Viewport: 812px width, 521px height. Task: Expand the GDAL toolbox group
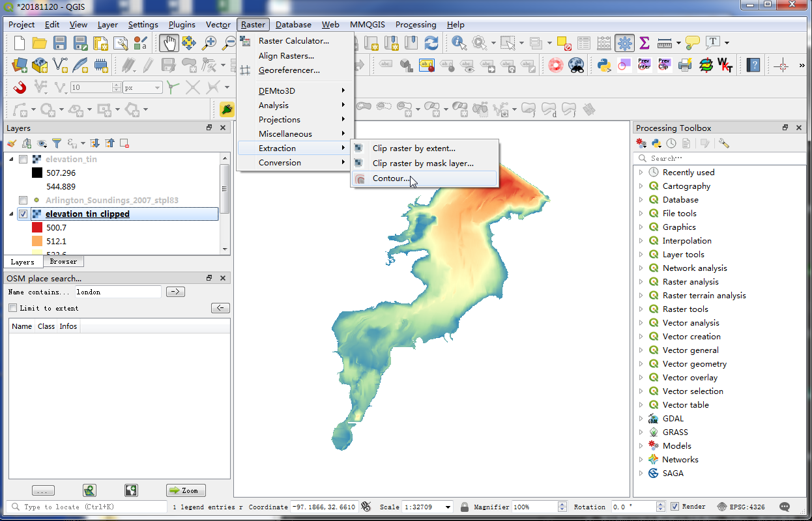641,418
